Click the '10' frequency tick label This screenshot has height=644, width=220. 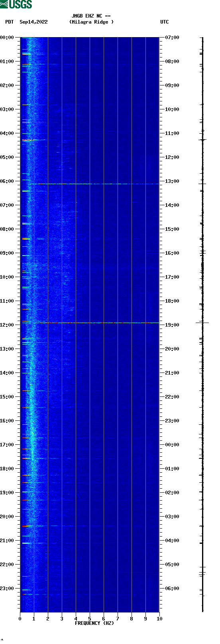pyautogui.click(x=159, y=619)
